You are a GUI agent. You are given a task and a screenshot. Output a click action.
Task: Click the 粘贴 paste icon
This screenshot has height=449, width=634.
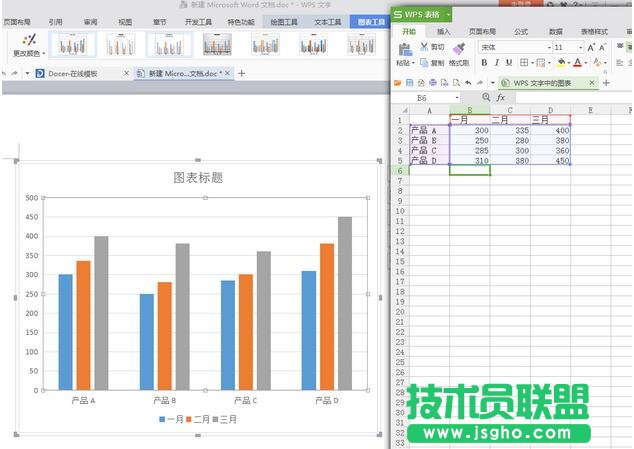(x=405, y=49)
